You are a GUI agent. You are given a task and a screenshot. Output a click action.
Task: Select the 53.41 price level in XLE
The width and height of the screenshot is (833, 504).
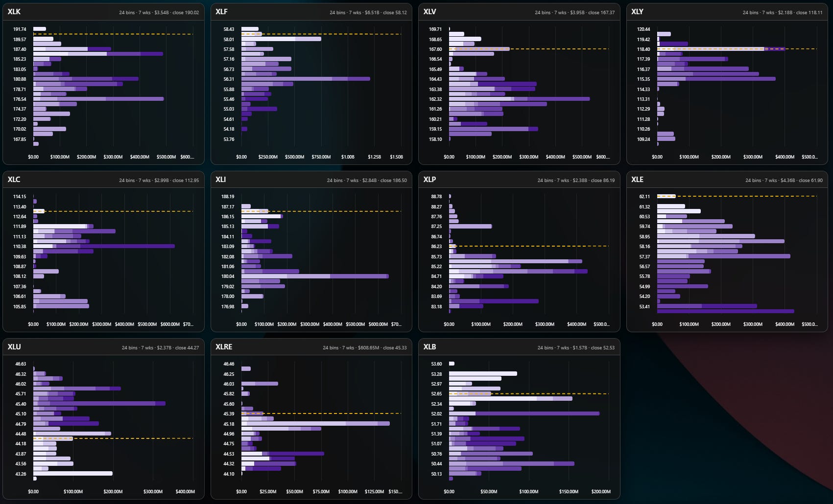pyautogui.click(x=644, y=307)
